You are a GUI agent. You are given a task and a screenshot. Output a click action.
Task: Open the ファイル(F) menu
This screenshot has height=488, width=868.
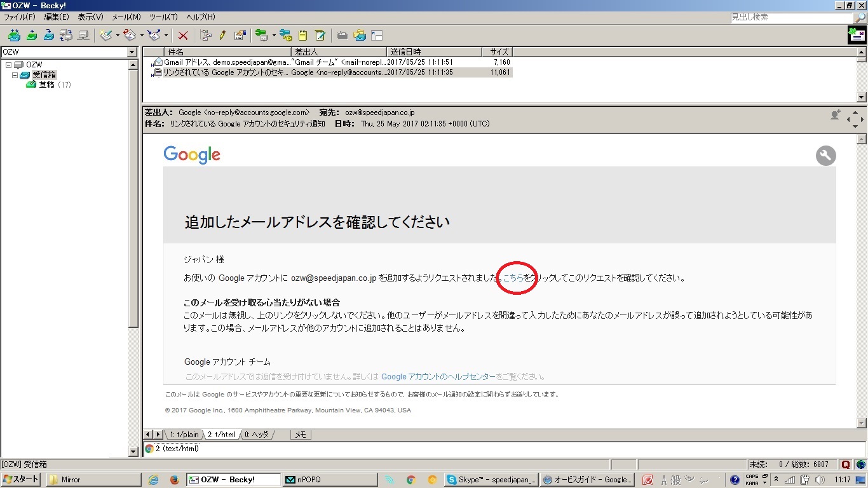pyautogui.click(x=20, y=17)
